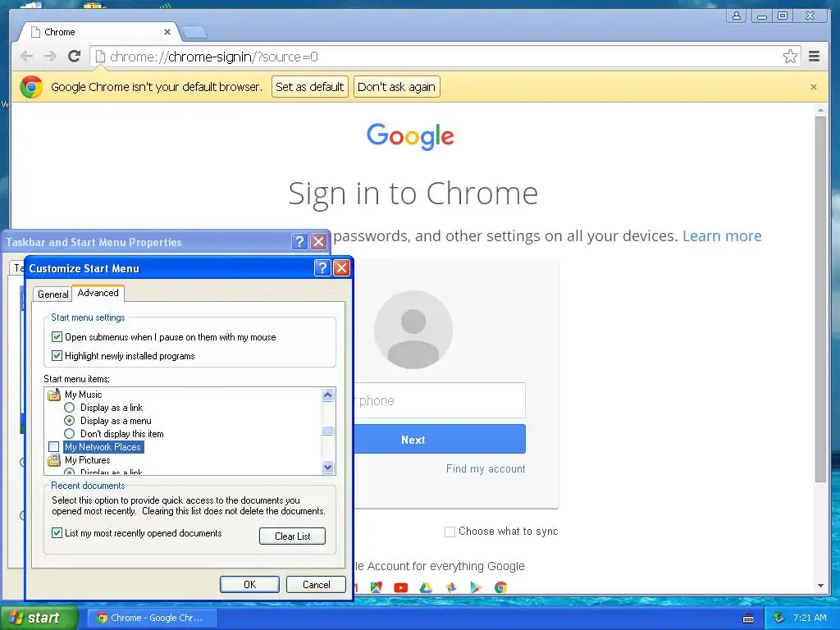Click Chrome page scrollbar down arrow
The height and width of the screenshot is (630, 840).
pos(820,586)
